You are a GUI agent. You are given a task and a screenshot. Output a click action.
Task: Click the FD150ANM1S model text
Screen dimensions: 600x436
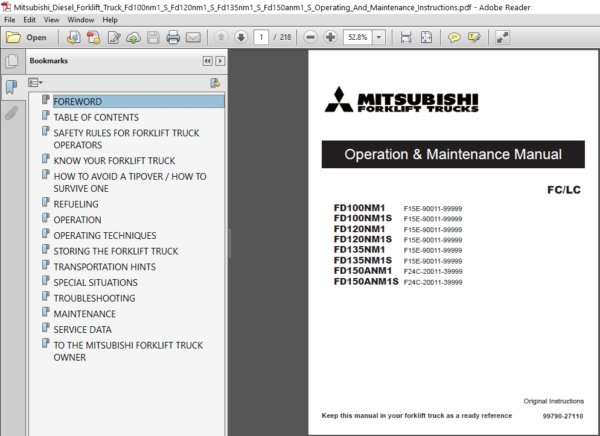pyautogui.click(x=366, y=281)
